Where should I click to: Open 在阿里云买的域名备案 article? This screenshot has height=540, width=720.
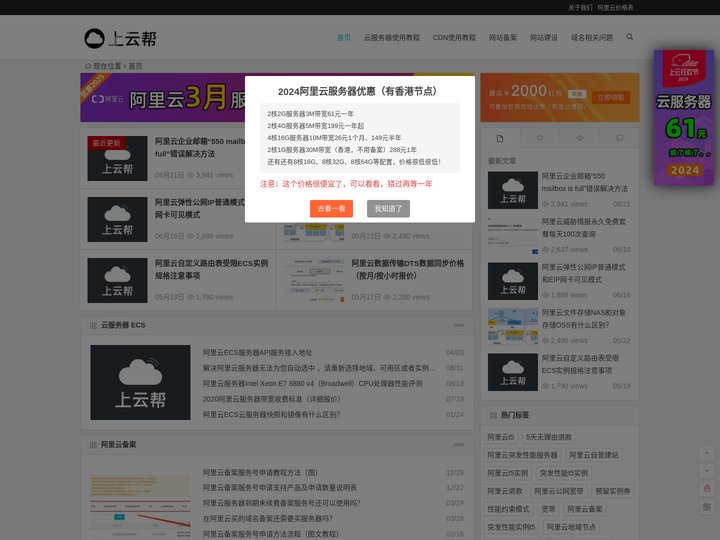point(268,519)
